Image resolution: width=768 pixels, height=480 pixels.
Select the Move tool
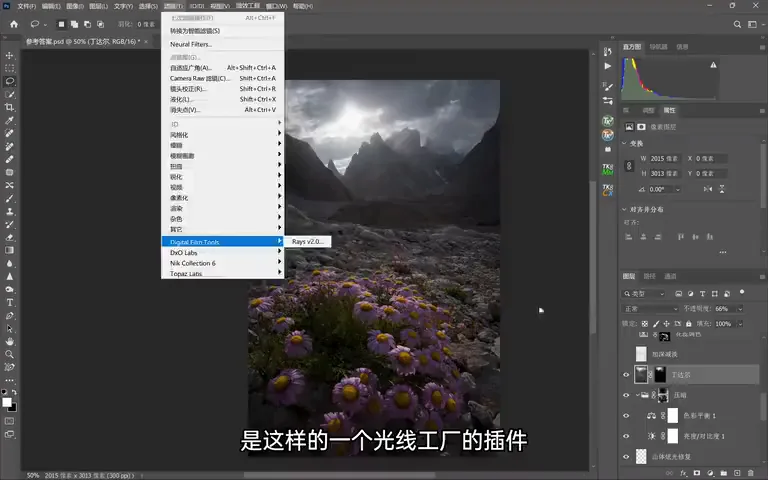click(9, 55)
